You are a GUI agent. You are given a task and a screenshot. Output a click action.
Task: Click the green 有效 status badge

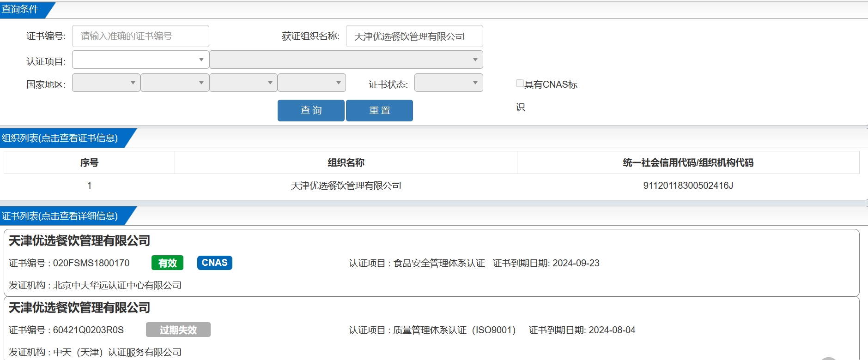pyautogui.click(x=167, y=263)
